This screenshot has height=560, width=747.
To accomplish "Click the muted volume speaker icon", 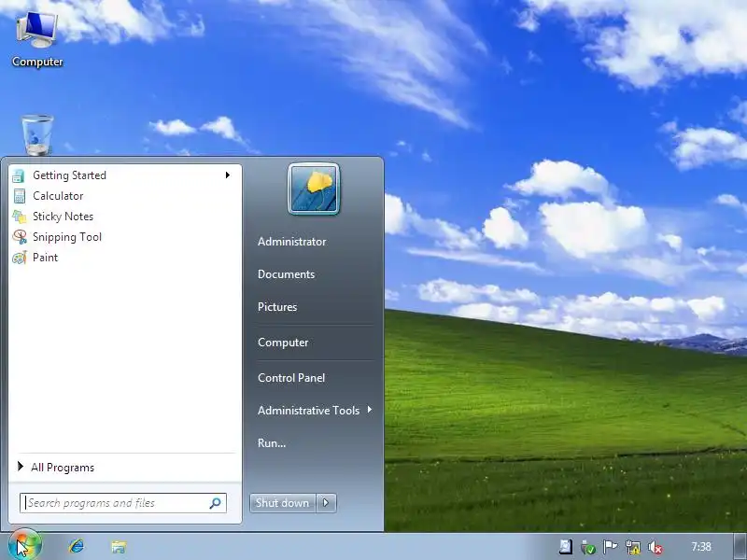I will [655, 547].
